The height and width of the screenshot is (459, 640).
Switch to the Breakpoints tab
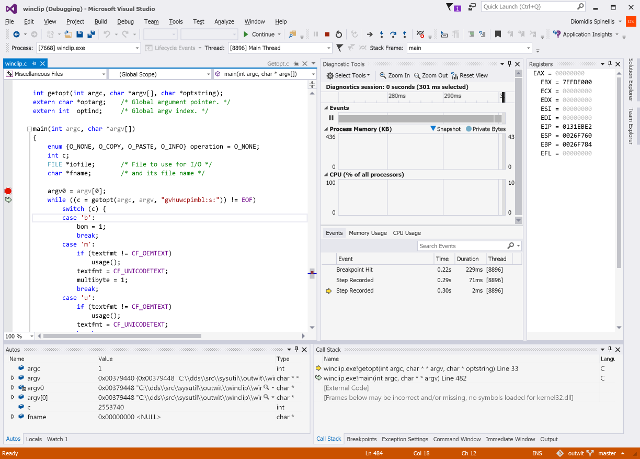362,439
